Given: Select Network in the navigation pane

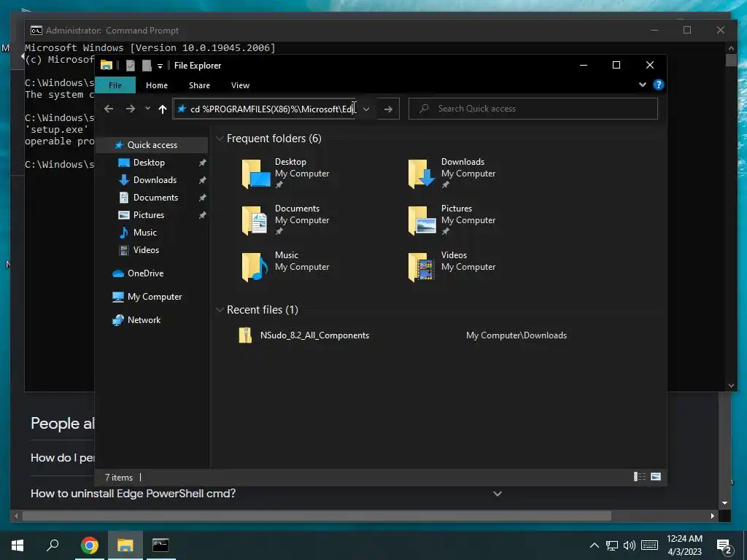Looking at the screenshot, I should (144, 320).
